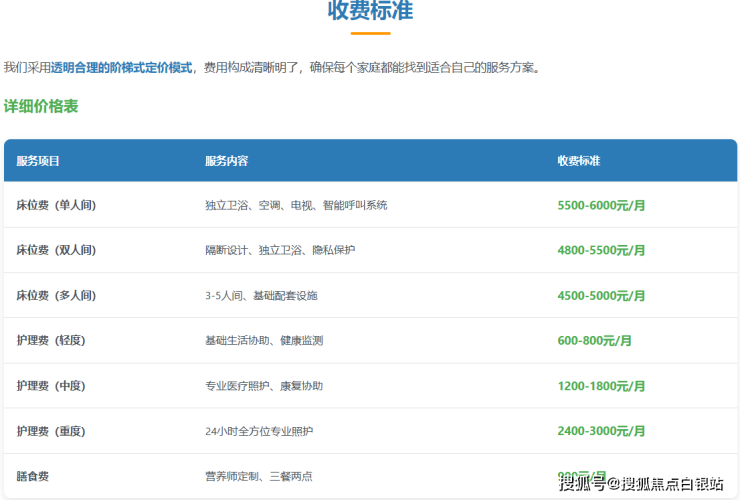This screenshot has height=500, width=740.
Task: Click the bold 透明合理的阶梯式定价模式 text
Action: (x=121, y=68)
